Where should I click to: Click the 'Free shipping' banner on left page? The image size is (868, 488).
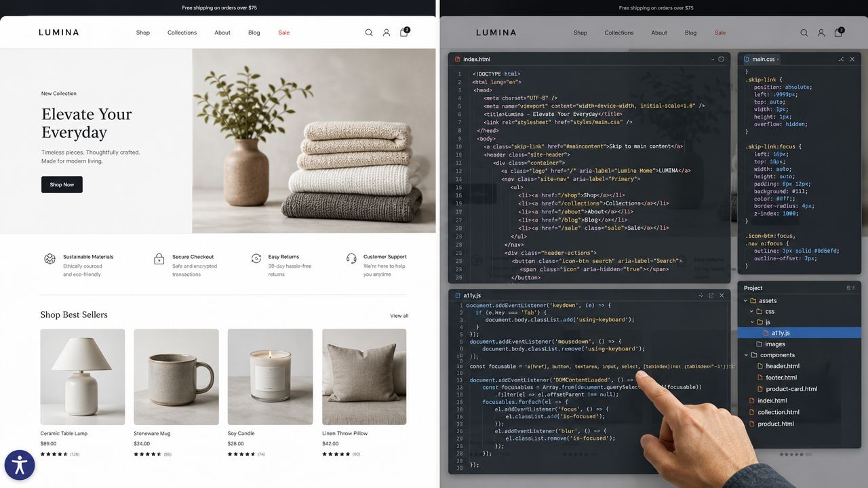point(219,8)
